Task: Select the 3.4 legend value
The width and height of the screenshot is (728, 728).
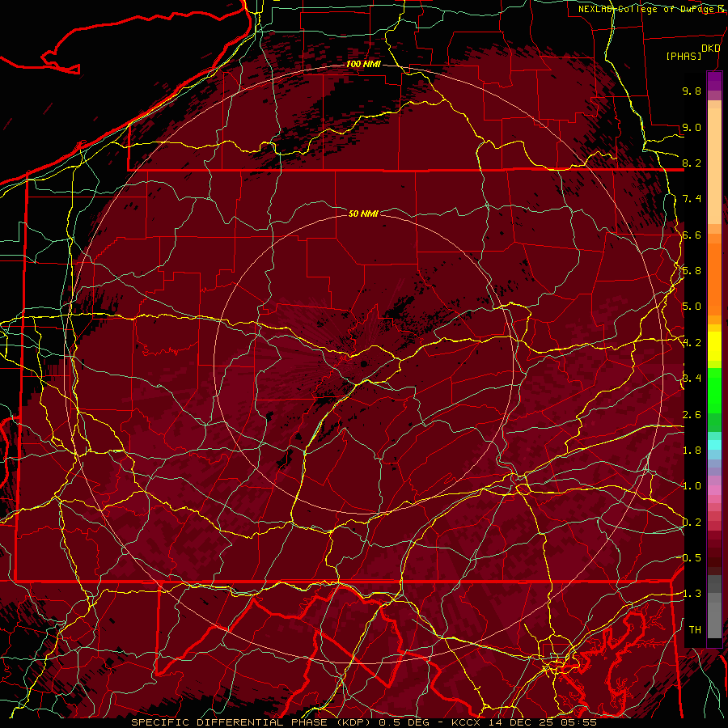Action: point(692,379)
